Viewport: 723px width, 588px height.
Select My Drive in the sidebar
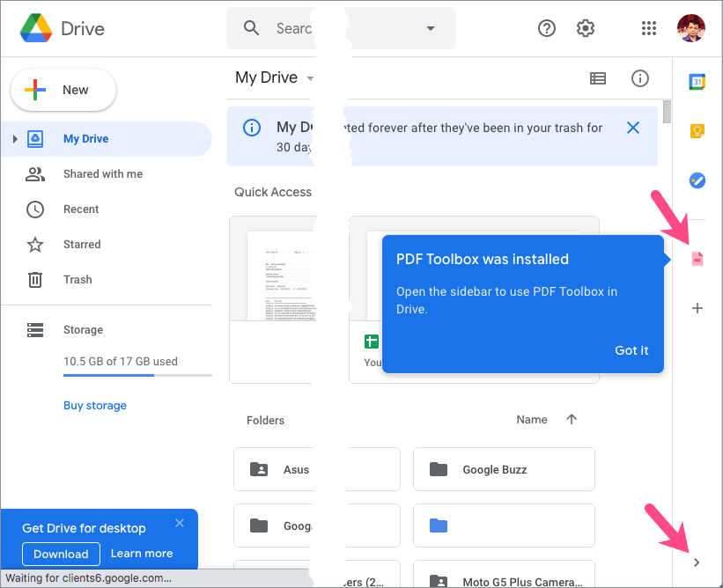pyautogui.click(x=106, y=139)
